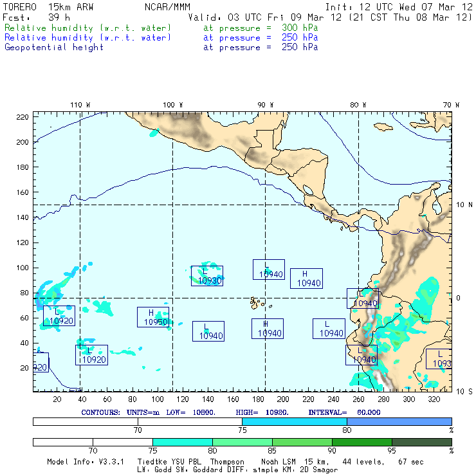Image resolution: width=476 pixels, height=476 pixels.
Task: Click the 'HIGH= 10920.' contour value
Action: point(262,412)
